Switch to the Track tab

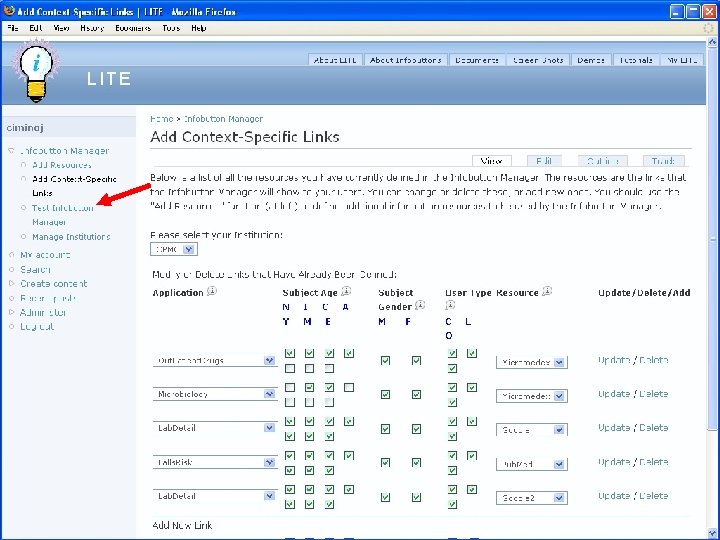[664, 161]
